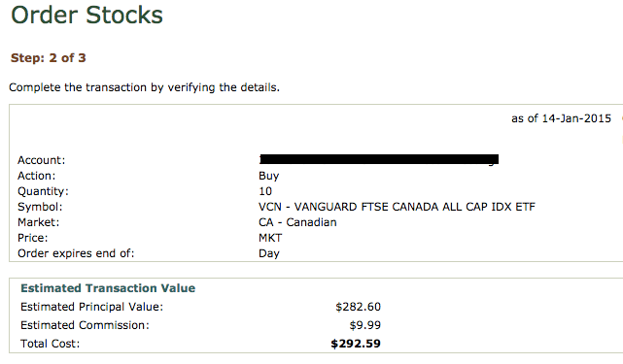The width and height of the screenshot is (623, 364).
Task: Click the quantity value 10
Action: pyautogui.click(x=265, y=191)
